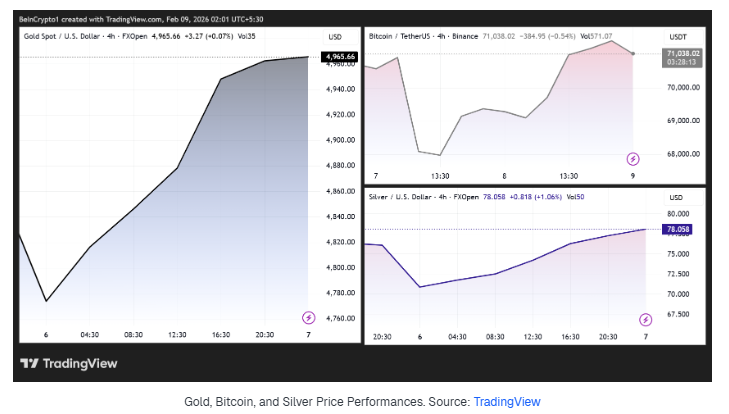
Task: Click the 16:30 time label on the Gold chart
Action: [x=222, y=336]
